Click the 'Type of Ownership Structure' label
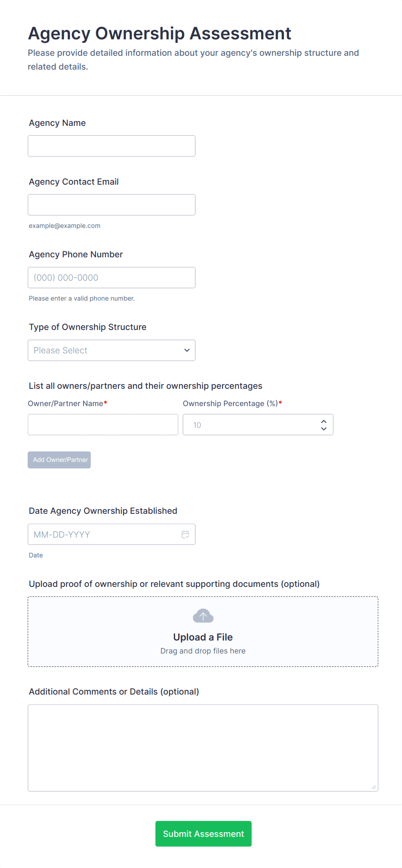 point(88,327)
